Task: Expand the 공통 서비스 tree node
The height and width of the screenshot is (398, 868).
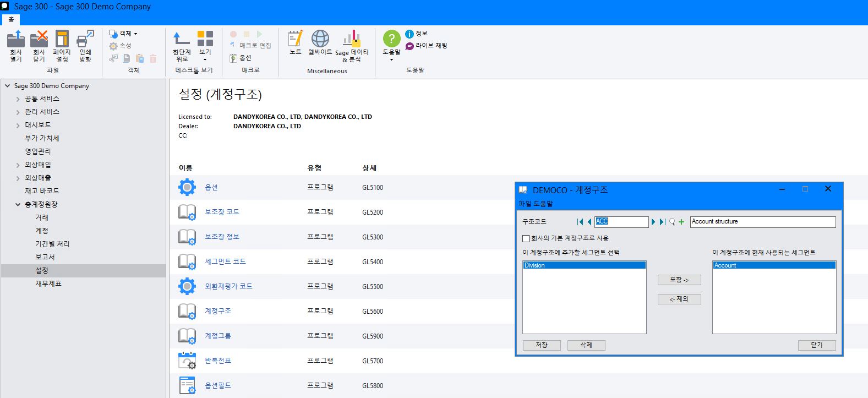Action: 18,99
